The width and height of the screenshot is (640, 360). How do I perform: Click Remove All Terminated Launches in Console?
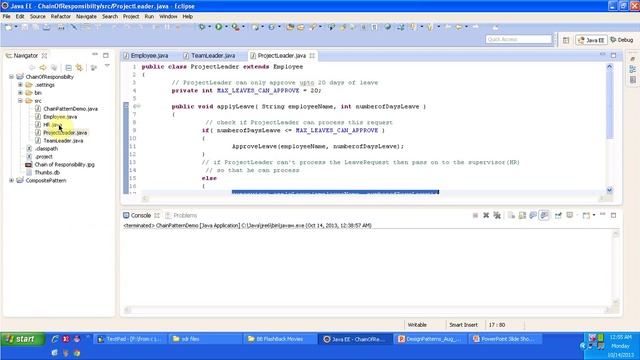[x=497, y=215]
